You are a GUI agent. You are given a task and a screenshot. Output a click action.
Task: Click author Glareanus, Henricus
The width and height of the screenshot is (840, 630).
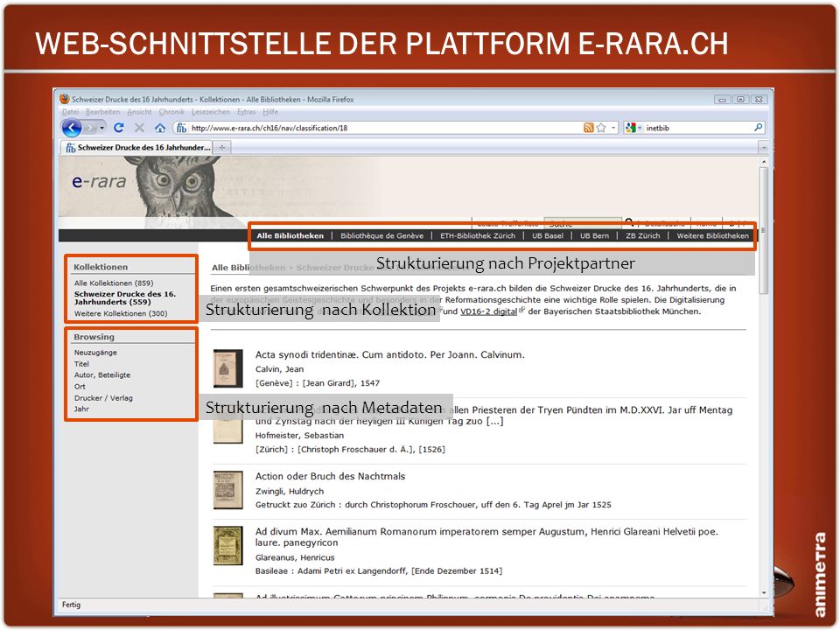(x=295, y=557)
